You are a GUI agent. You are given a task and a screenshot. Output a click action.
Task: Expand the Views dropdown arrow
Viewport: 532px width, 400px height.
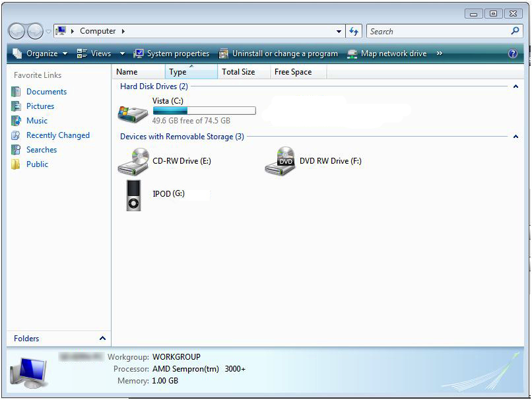coord(122,53)
